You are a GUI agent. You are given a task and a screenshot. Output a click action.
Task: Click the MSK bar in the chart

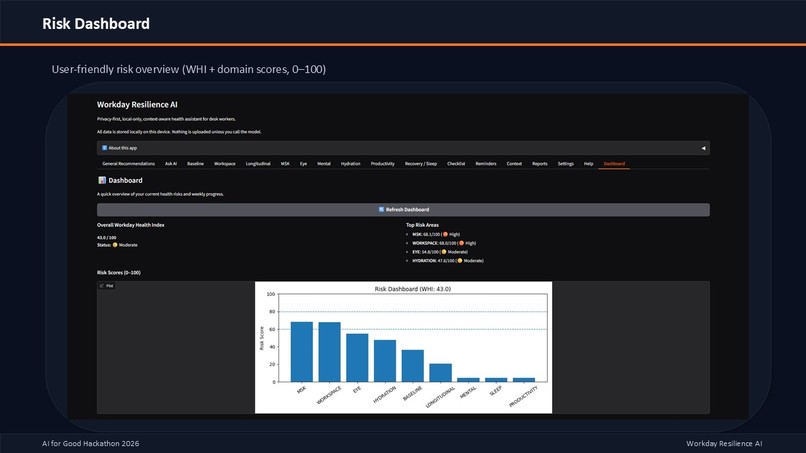click(302, 352)
